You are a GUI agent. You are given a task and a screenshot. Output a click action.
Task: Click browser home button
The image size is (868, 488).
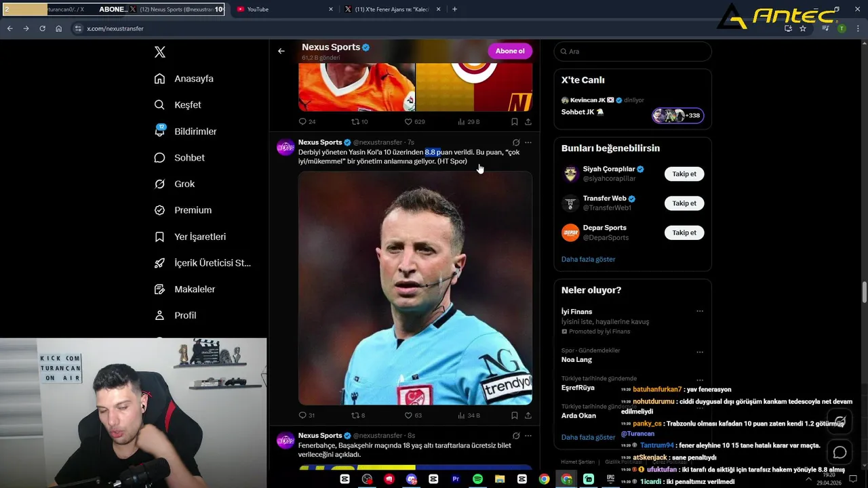[x=58, y=28]
